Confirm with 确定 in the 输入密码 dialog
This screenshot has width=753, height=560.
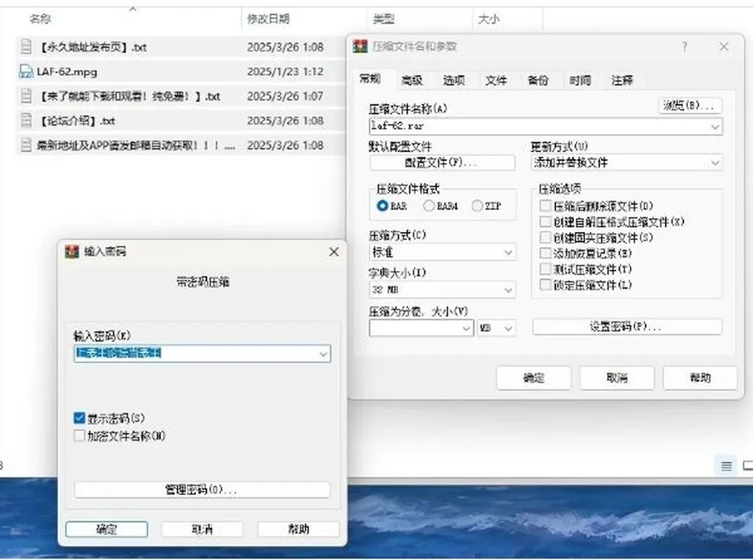pyautogui.click(x=107, y=529)
